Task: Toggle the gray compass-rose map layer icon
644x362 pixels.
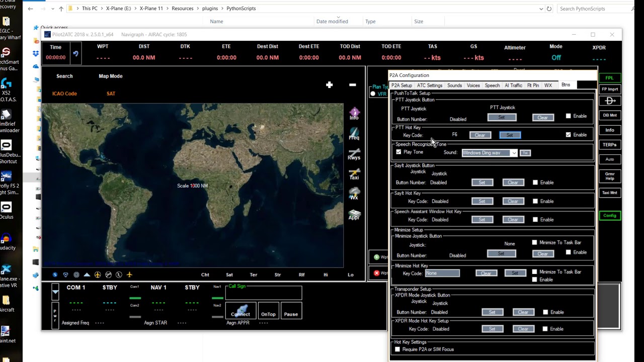Action: (76, 275)
